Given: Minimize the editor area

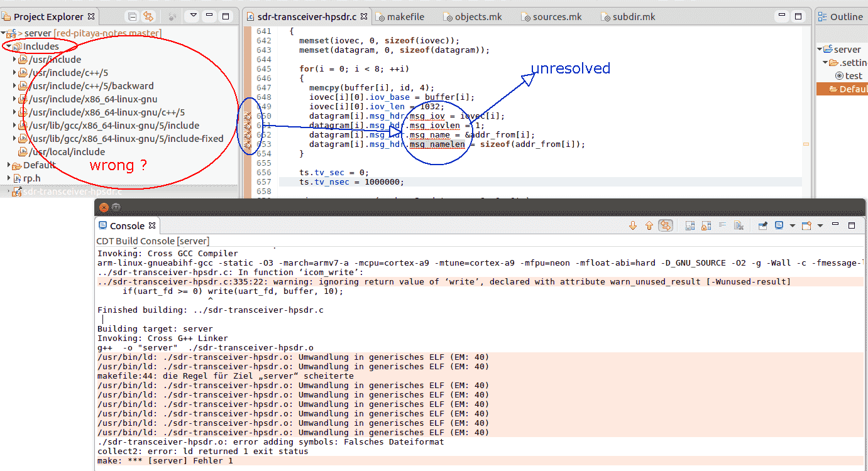Looking at the screenshot, I should 782,16.
